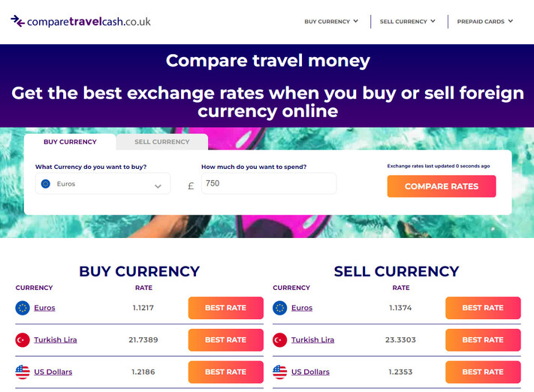Screen dimensions: 534x392
Task: Open the US Dollars link in Buy Currency
Action: 53,372
